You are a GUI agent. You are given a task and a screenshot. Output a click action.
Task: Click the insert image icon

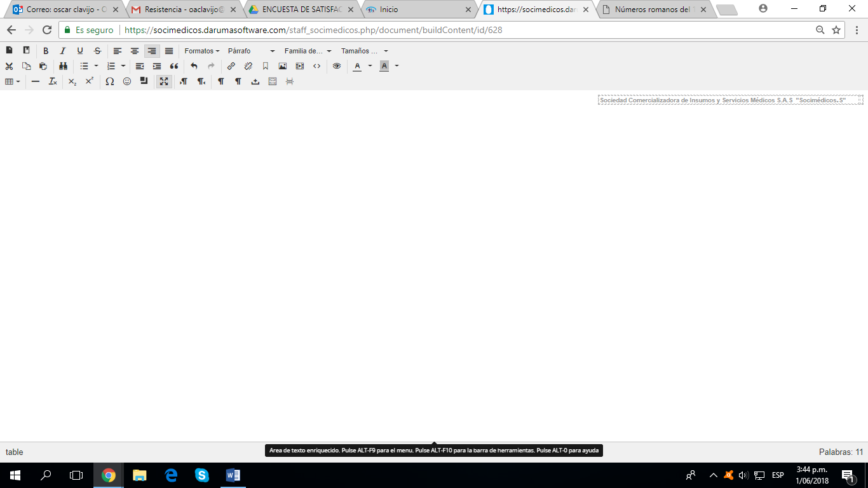283,66
